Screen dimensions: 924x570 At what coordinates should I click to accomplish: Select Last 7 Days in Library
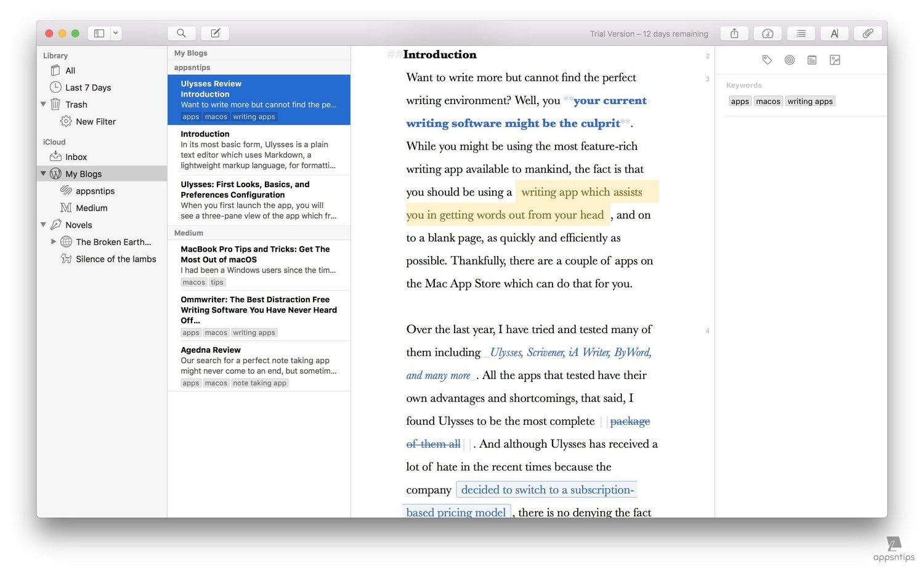pos(88,87)
